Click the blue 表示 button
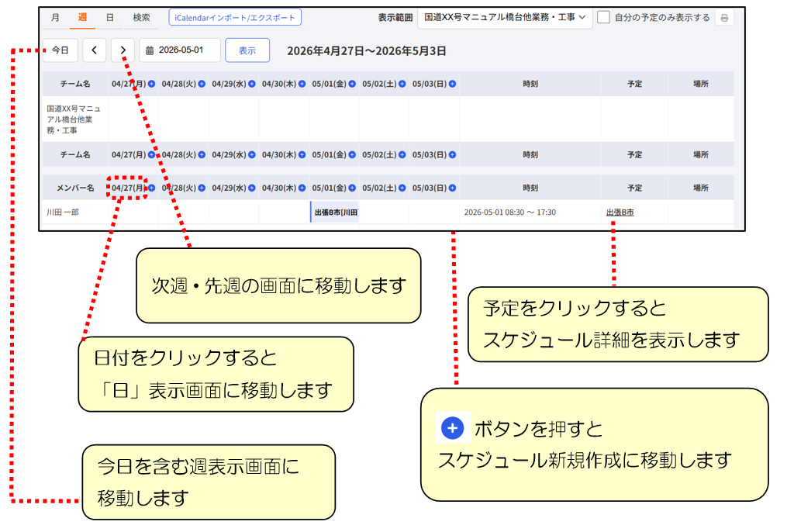Screen dimensions: 794x532 (x=247, y=50)
